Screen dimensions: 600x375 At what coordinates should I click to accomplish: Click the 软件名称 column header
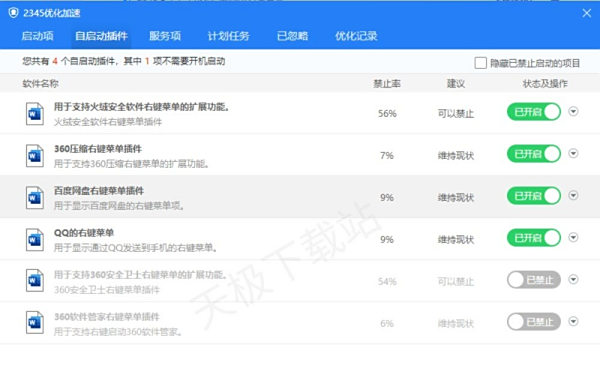pyautogui.click(x=40, y=83)
